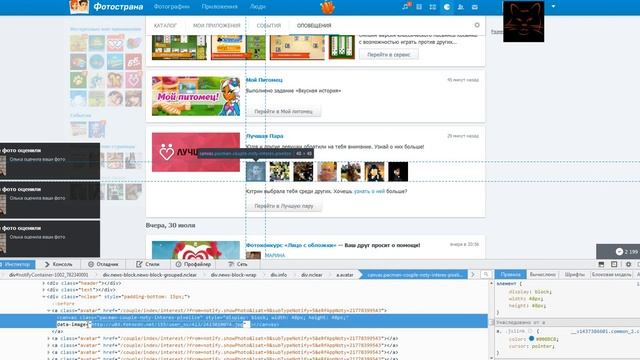Image resolution: width=640 pixels, height=360 pixels.
Task: Open the red Лучшая пара banner image
Action: [196, 152]
